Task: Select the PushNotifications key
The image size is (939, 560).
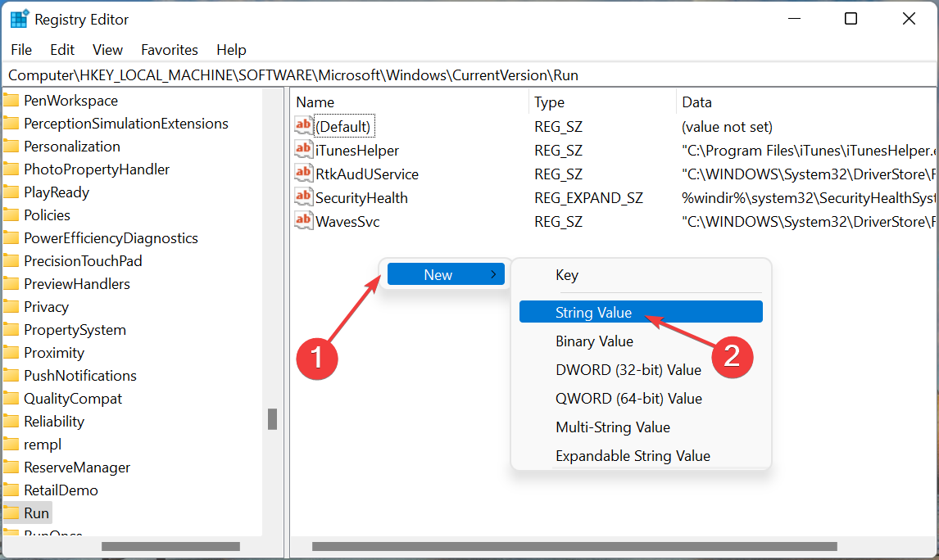Action: pos(80,376)
